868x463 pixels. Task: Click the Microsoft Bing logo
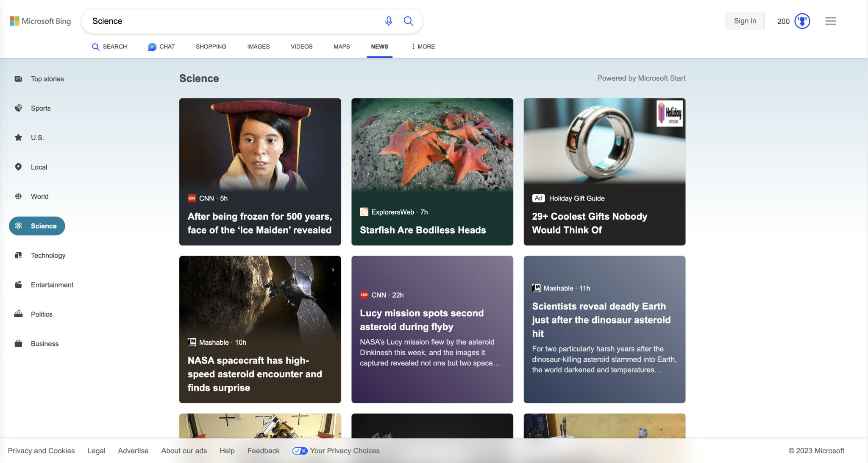40,21
